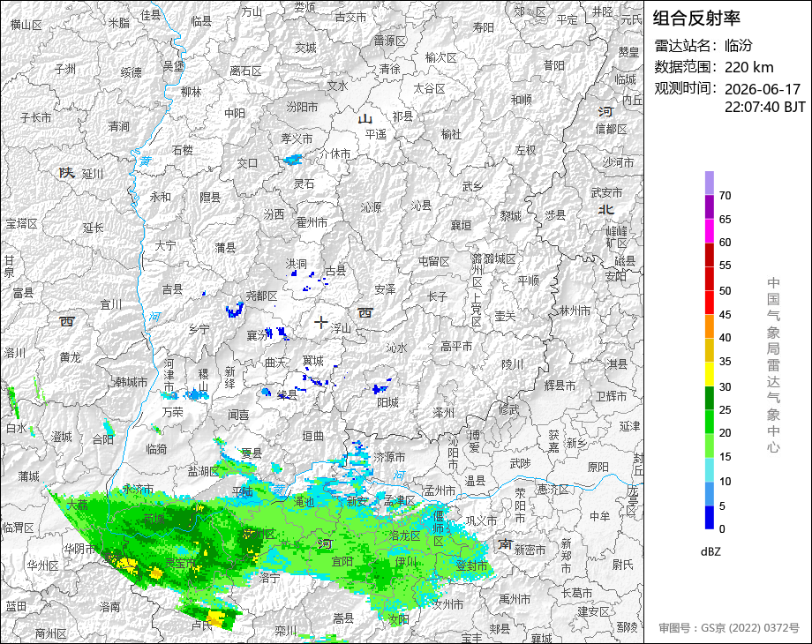Click the 林州市 map label
This screenshot has height=644, width=812.
click(x=575, y=311)
